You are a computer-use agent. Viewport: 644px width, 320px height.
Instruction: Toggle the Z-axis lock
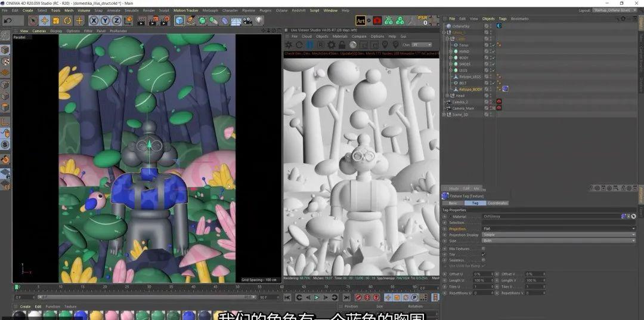117,20
